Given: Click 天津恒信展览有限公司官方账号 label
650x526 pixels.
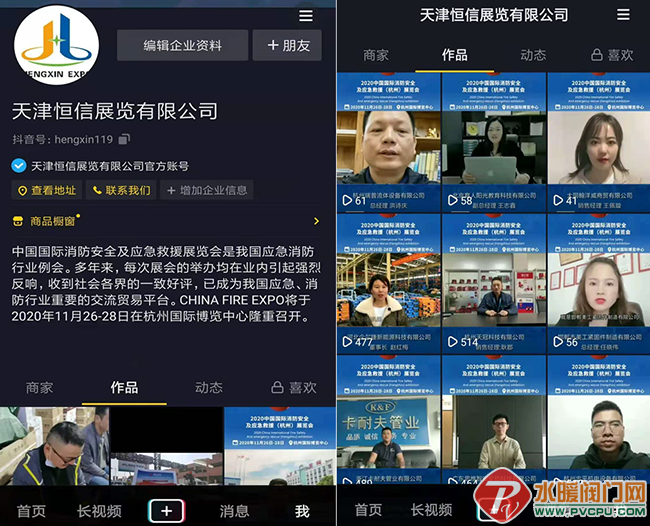Looking at the screenshot, I should pos(110,166).
